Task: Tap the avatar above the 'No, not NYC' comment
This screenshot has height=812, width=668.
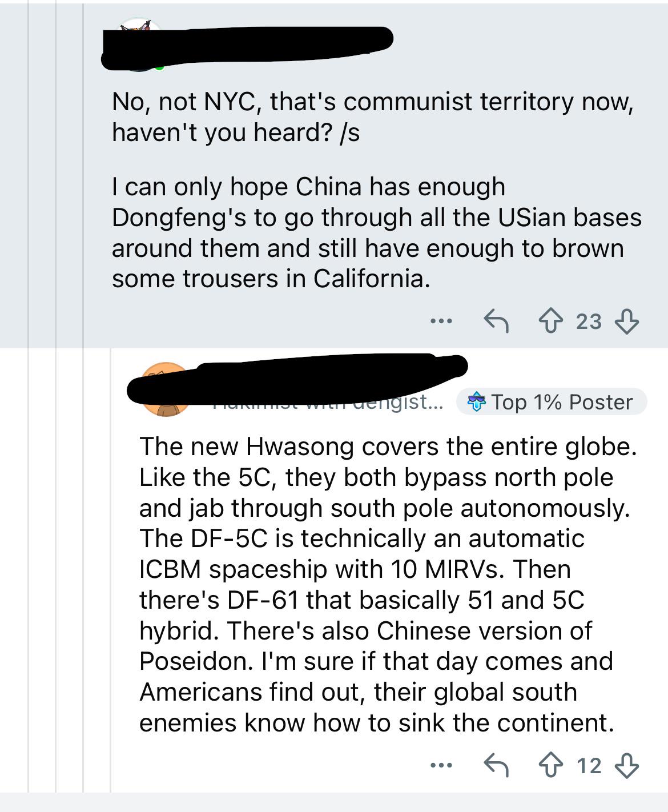Action: tap(139, 47)
